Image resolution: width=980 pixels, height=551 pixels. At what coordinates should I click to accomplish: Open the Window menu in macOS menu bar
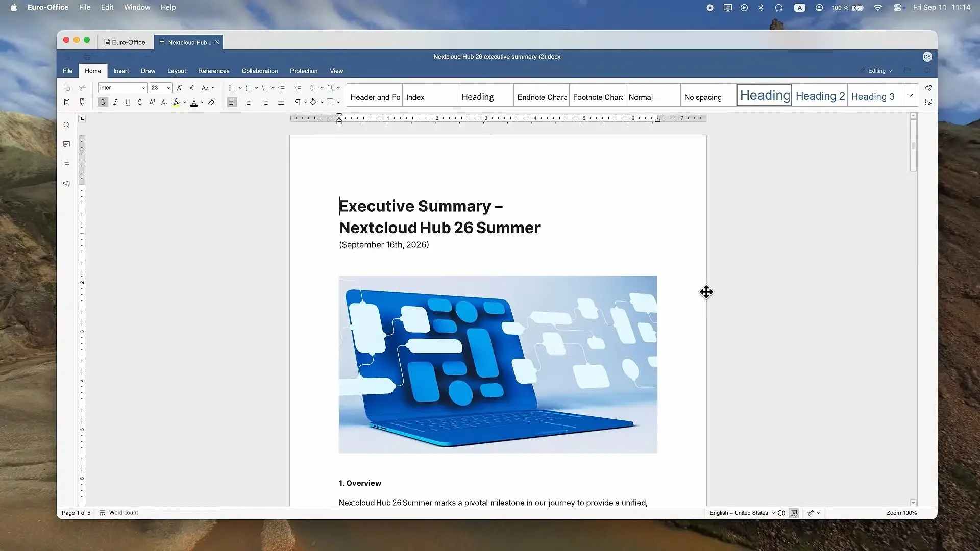point(137,7)
